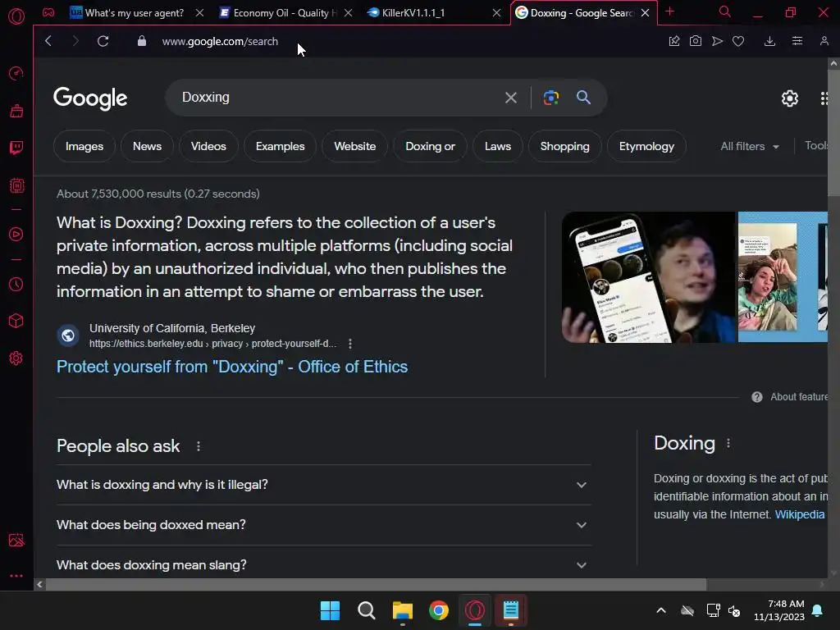Open Google quick settings gear

pyautogui.click(x=790, y=98)
